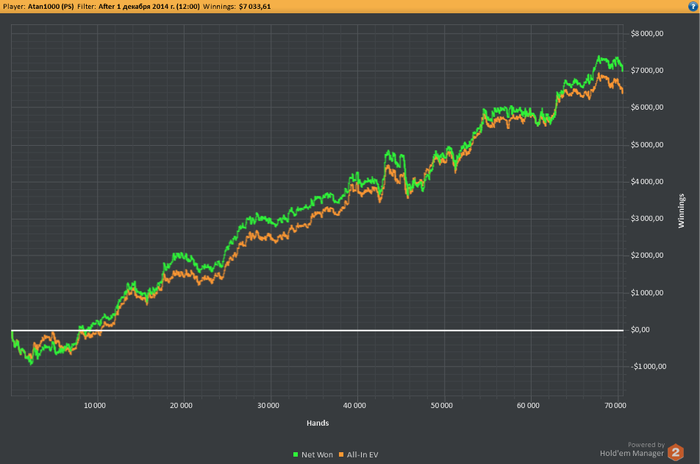The image size is (700, 464).
Task: Click the 60 000 hands axis label
Action: click(528, 405)
